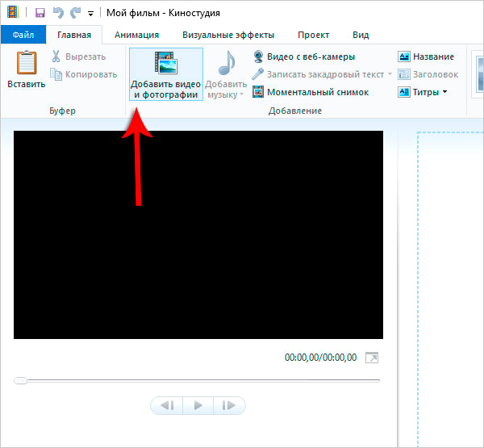Click the Добавление group label
Viewport: 484px width, 448px height.
click(x=295, y=111)
